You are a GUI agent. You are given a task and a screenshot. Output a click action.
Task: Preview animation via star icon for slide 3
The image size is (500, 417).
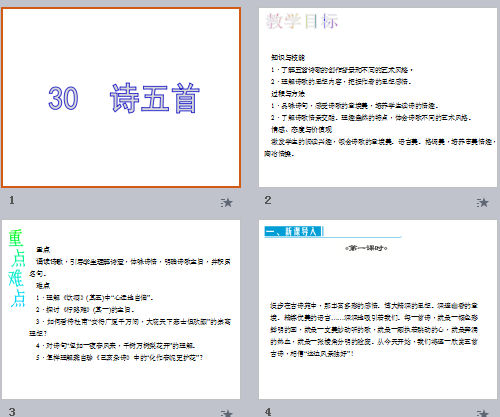[226, 413]
